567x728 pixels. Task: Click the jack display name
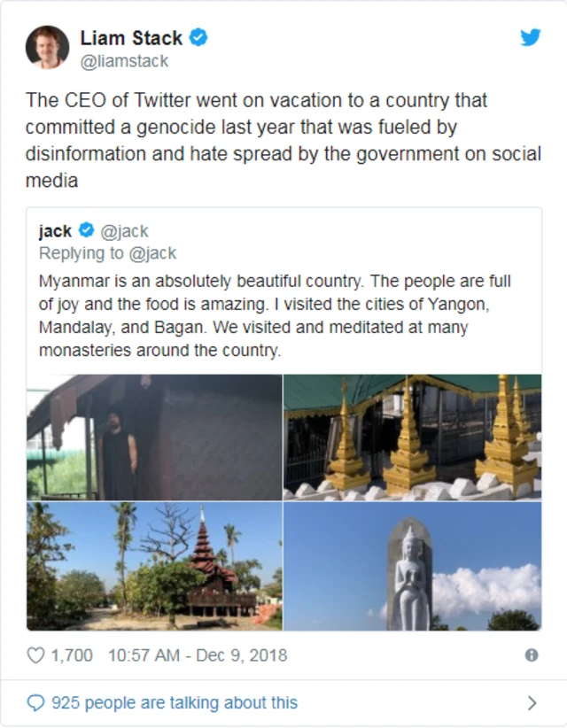tap(55, 231)
